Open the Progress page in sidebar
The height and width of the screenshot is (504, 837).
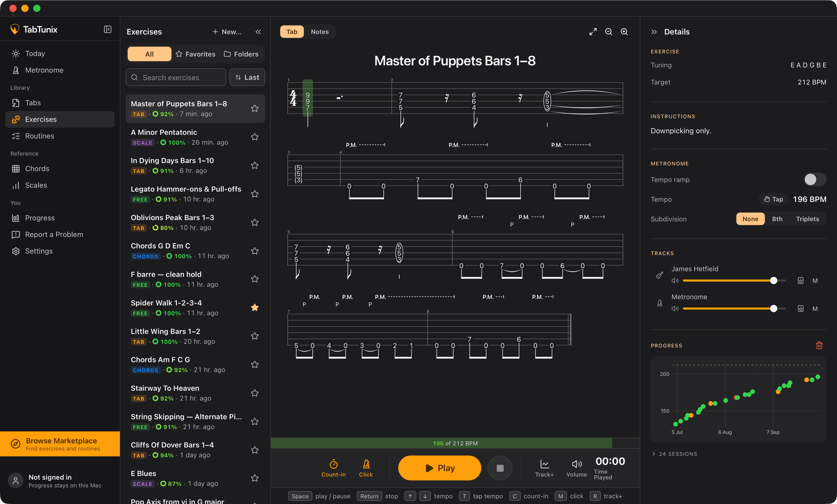60,218
